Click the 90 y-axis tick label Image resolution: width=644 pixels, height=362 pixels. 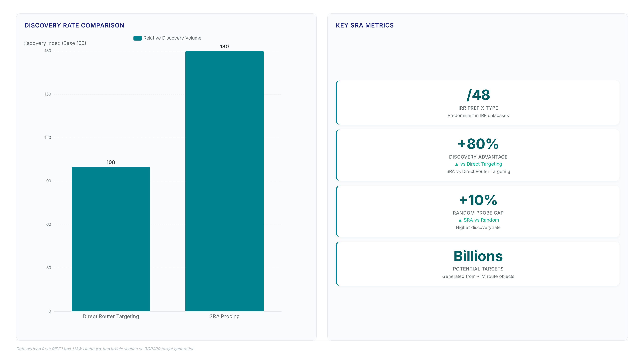48,181
